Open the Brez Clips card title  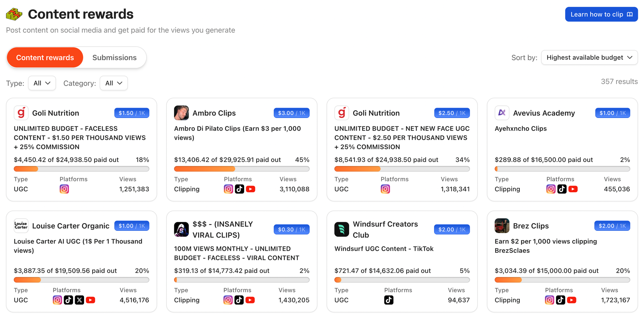click(x=531, y=226)
